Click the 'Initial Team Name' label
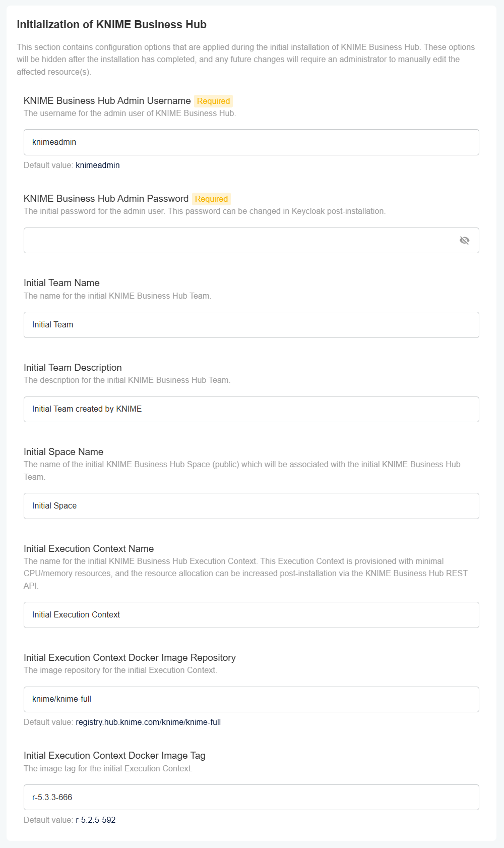Image resolution: width=504 pixels, height=848 pixels. tap(61, 283)
